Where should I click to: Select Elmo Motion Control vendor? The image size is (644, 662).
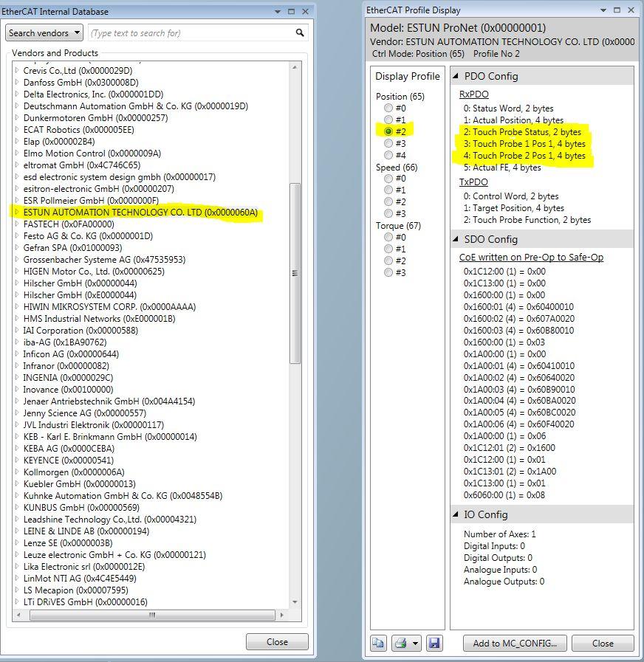tap(92, 154)
